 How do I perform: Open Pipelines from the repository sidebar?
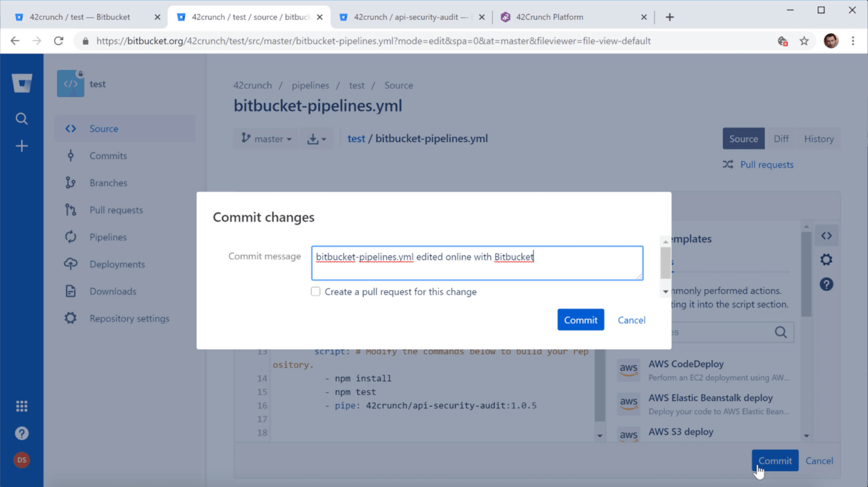(108, 237)
